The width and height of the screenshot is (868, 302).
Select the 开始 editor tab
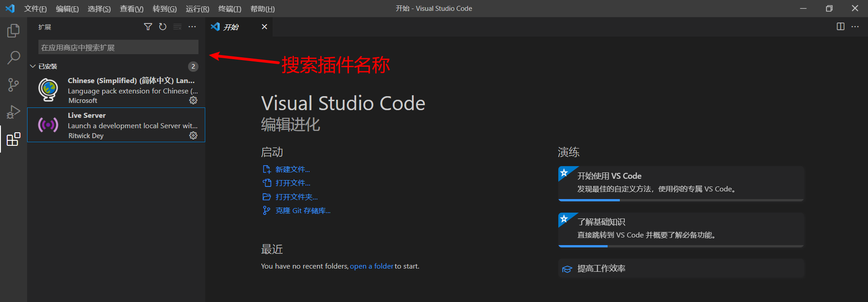coord(239,27)
